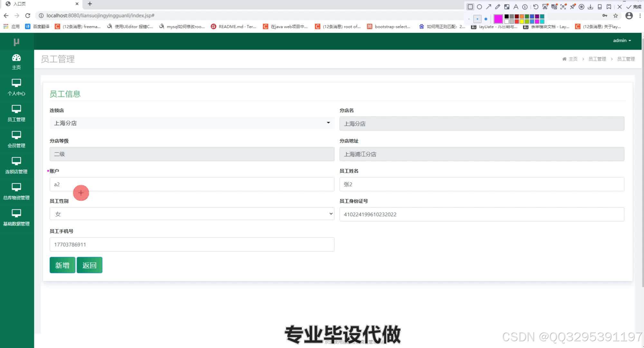Open the 员工性别 dropdown
This screenshot has width=644, height=348.
(192, 214)
